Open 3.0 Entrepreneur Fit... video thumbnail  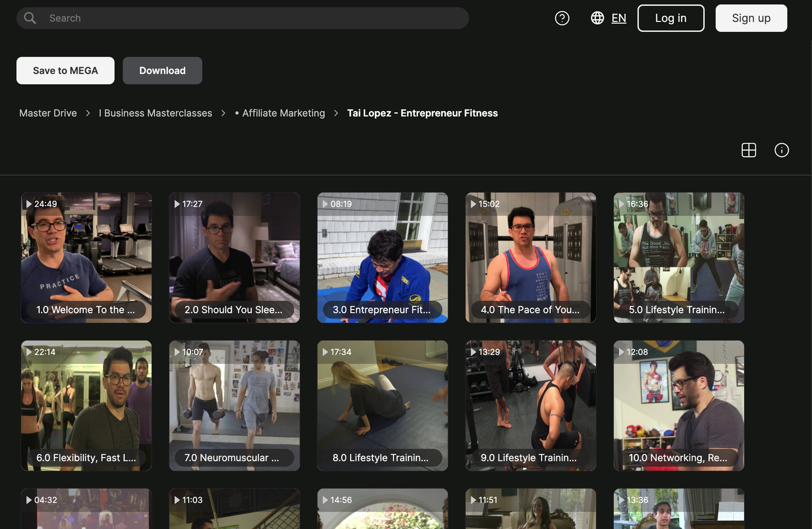(383, 258)
